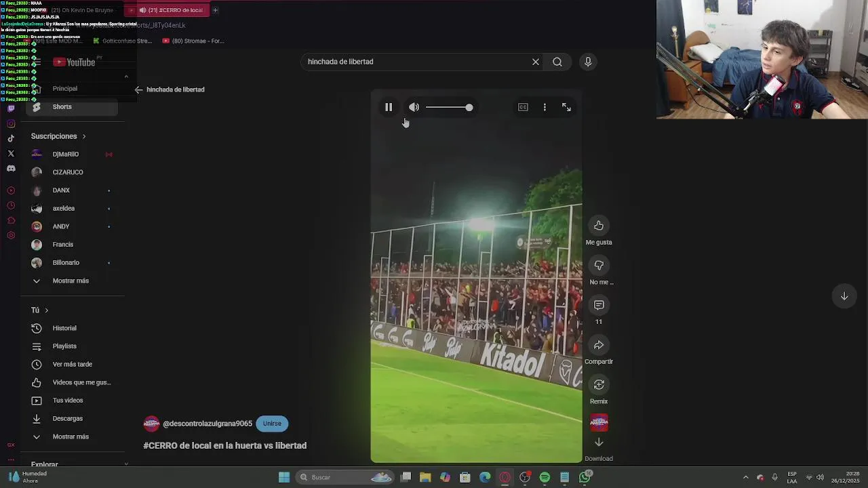Viewport: 868px width, 488px height.
Task: Pause the Shorts video
Action: [x=389, y=107]
